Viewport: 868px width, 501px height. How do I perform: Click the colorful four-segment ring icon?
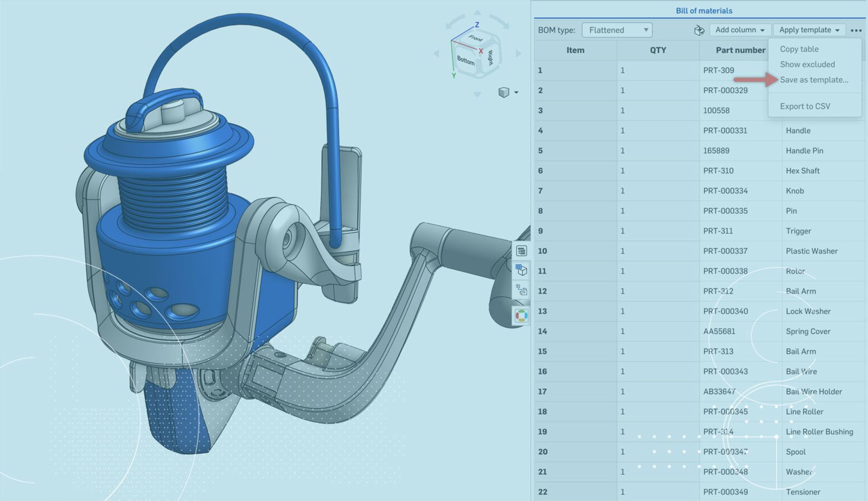click(x=521, y=315)
